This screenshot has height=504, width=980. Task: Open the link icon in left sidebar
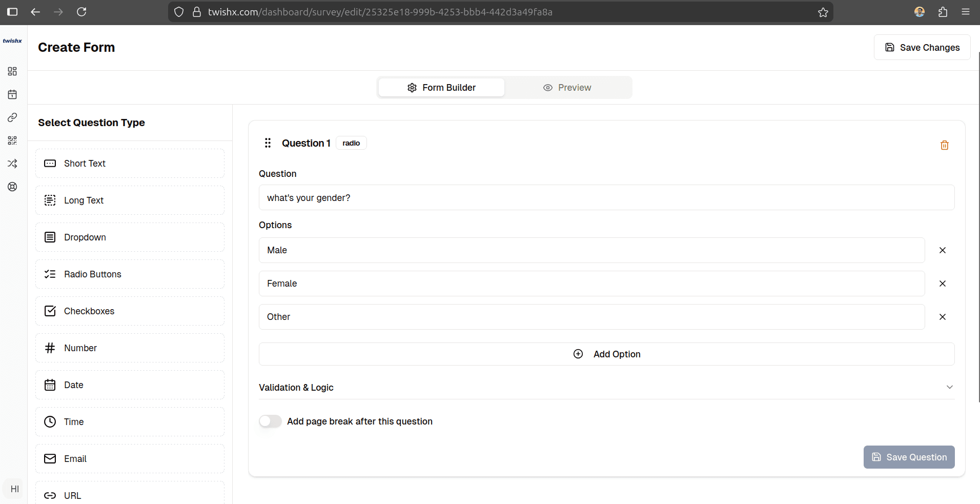click(12, 117)
